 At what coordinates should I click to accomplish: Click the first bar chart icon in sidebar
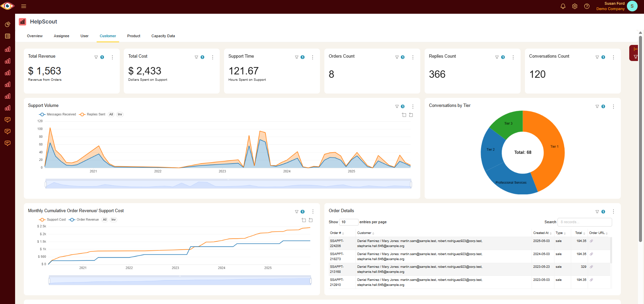pyautogui.click(x=7, y=49)
